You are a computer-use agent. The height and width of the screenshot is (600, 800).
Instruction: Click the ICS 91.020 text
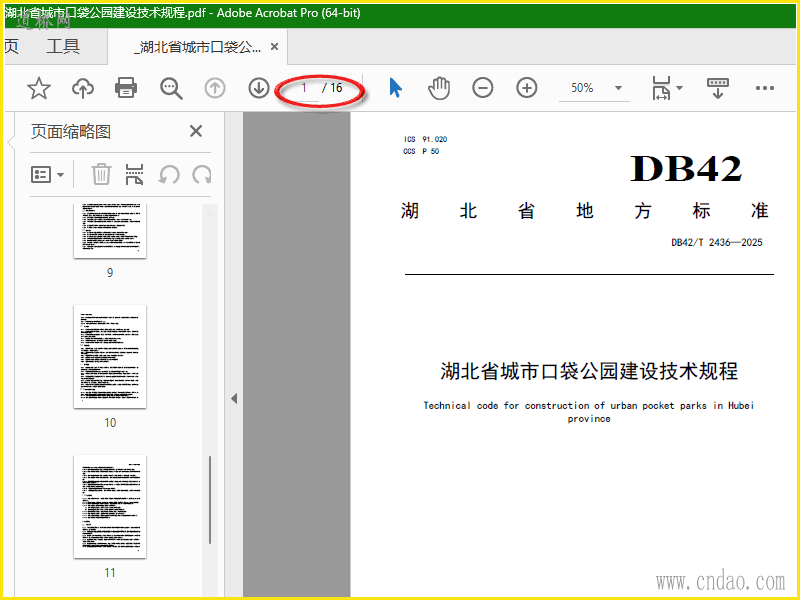[x=426, y=139]
